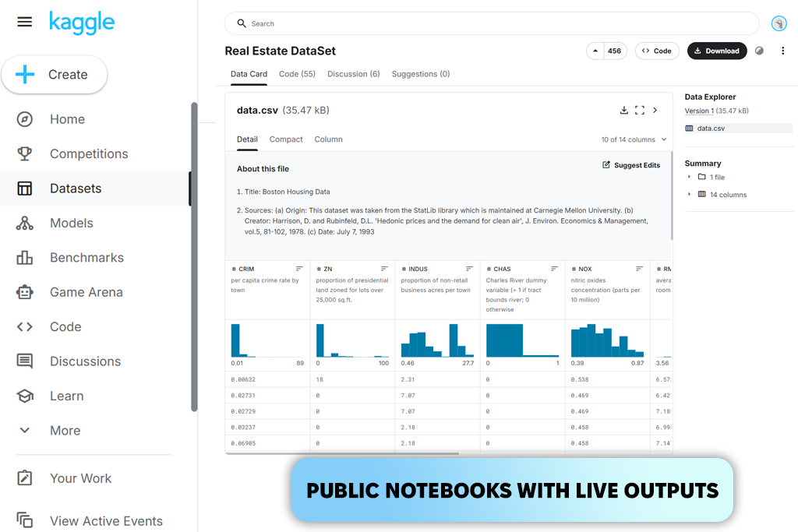The width and height of the screenshot is (798, 532).
Task: Click the Create button
Action: 55,74
